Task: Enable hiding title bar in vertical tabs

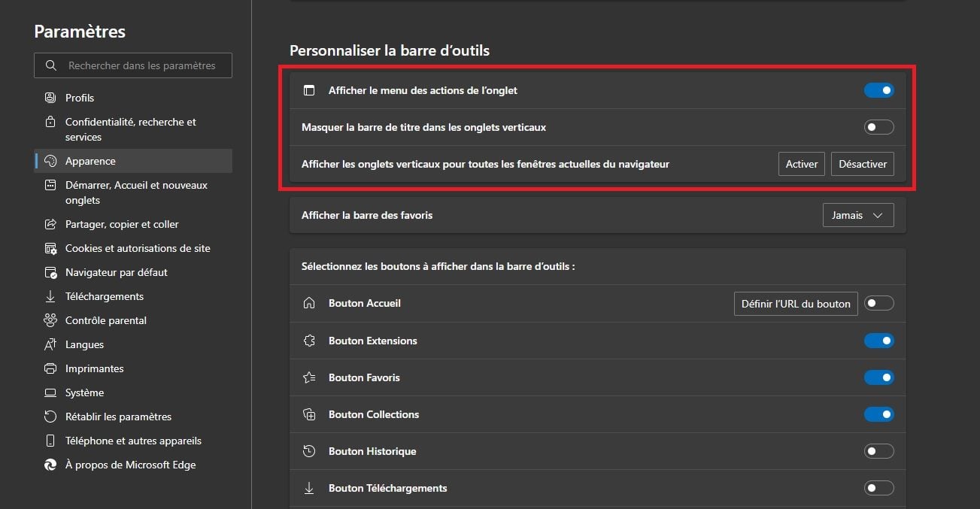Action: [878, 127]
